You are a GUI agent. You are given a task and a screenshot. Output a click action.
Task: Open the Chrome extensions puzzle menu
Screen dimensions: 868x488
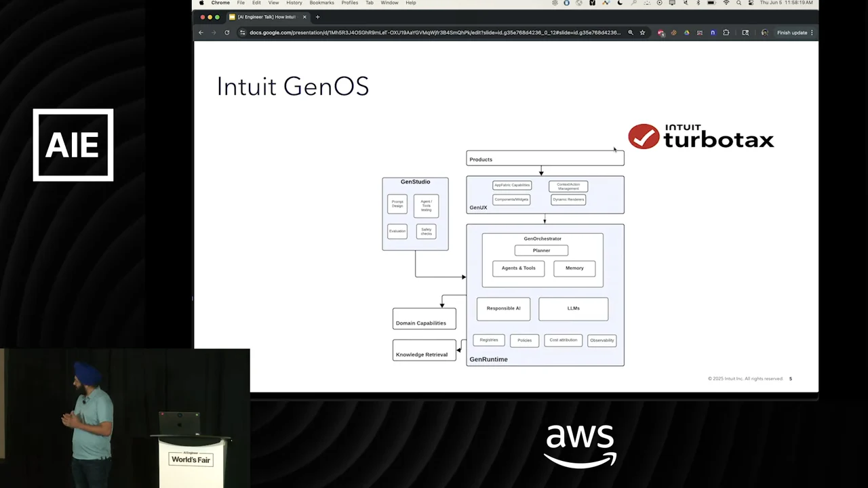(x=726, y=33)
